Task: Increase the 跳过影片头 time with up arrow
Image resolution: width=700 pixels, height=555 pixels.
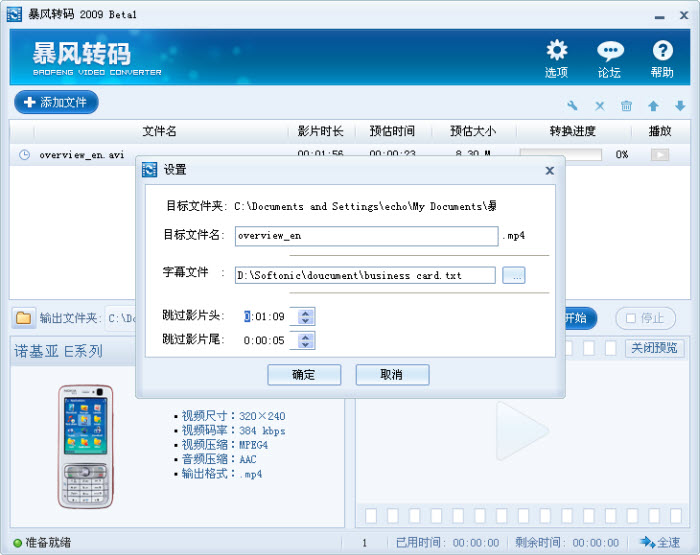Action: (305, 313)
